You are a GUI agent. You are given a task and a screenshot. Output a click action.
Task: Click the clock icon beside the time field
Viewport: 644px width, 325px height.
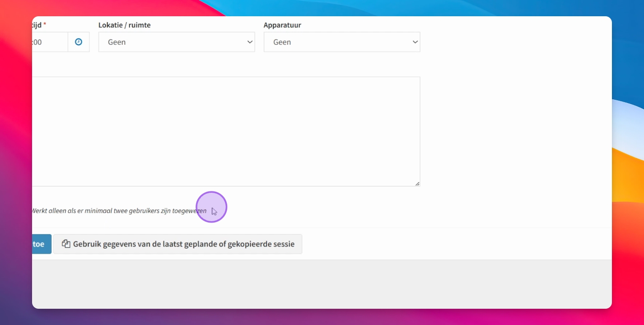pyautogui.click(x=79, y=42)
